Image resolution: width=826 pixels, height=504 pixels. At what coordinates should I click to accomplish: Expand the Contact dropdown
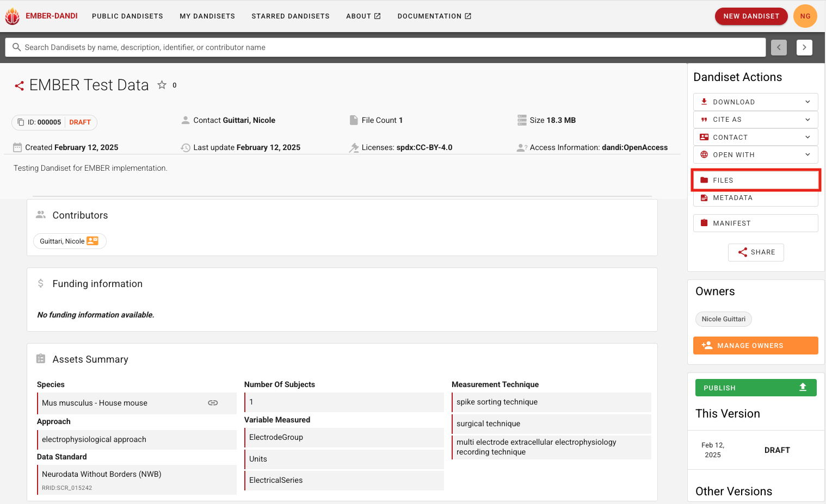756,137
